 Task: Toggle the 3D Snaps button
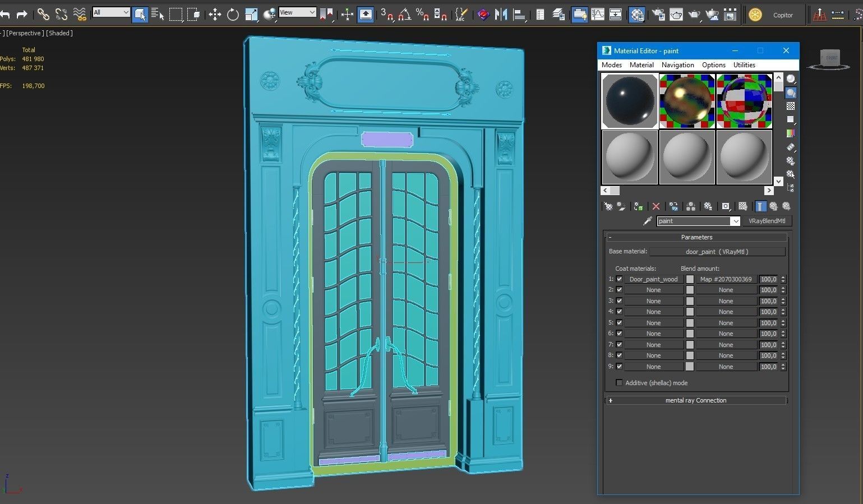point(386,15)
